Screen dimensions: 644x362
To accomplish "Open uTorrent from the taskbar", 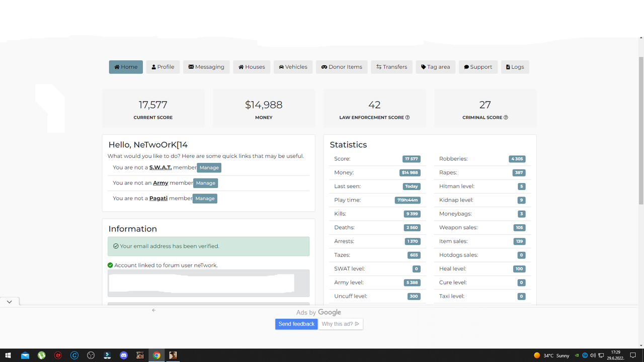I will tap(41, 355).
